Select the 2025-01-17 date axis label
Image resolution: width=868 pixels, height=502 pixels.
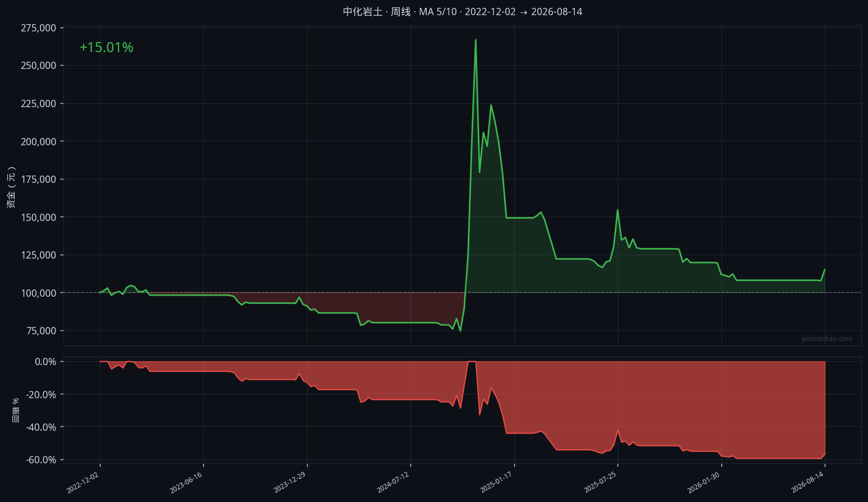click(497, 482)
